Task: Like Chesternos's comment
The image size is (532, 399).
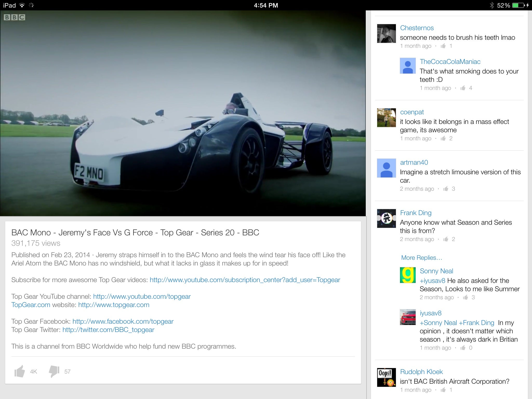Action: pyautogui.click(x=443, y=46)
